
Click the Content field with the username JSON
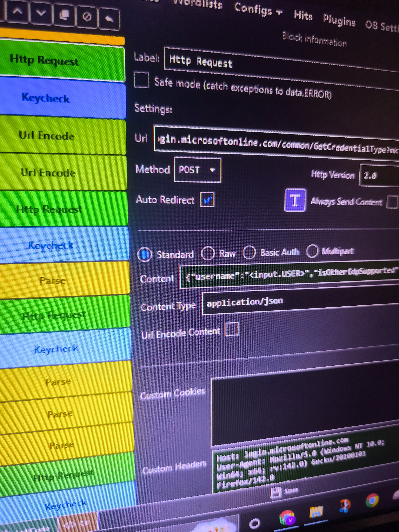[289, 274]
